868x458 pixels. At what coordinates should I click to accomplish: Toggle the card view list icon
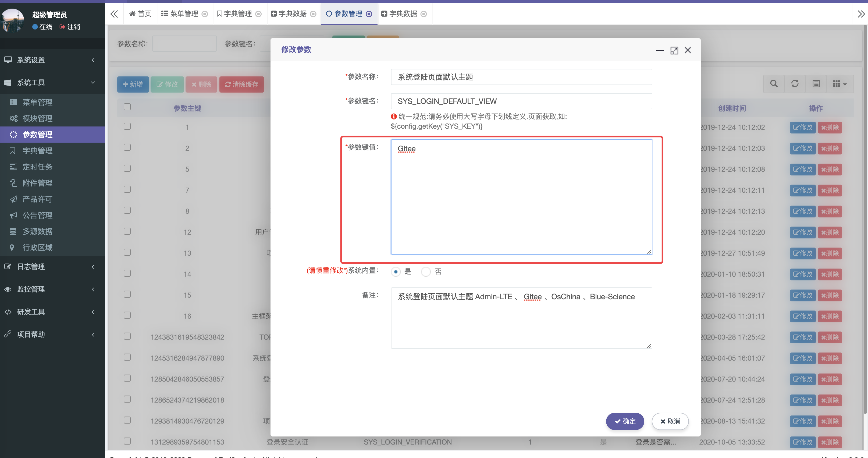pos(816,84)
